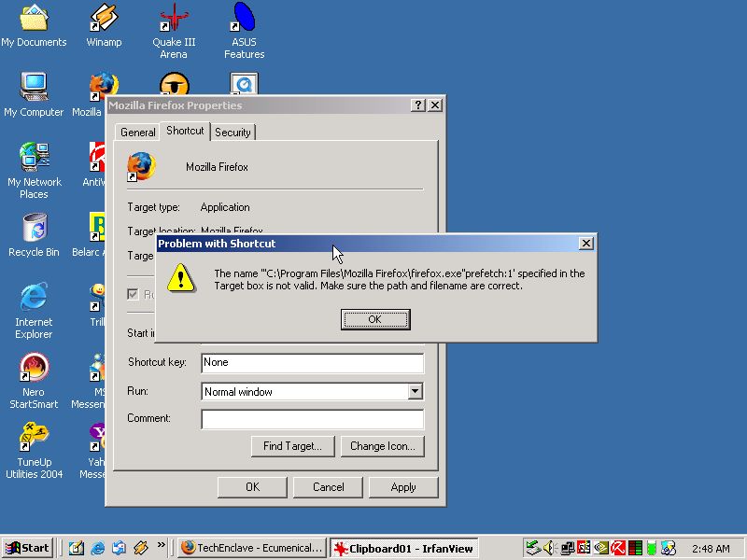Click Apply in the Firefox Properties window
This screenshot has height=560, width=747.
coord(403,487)
